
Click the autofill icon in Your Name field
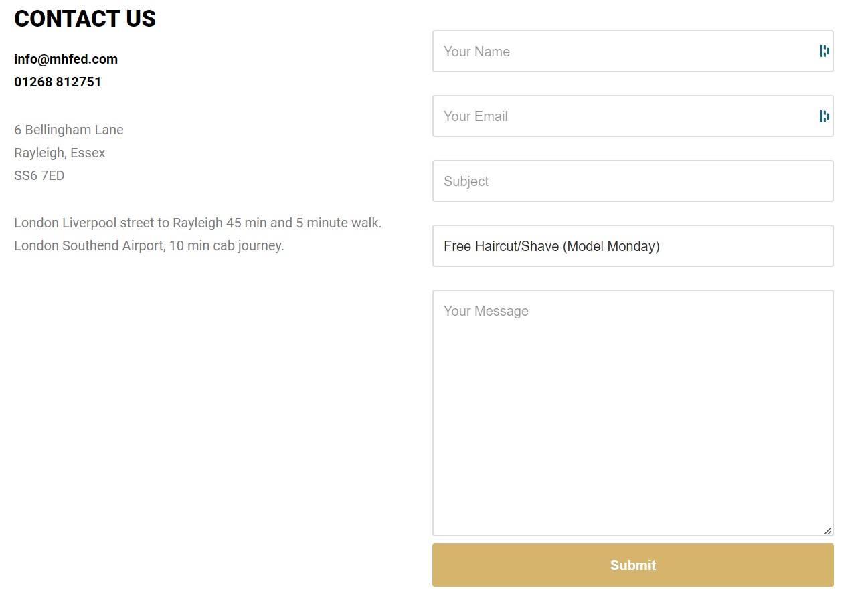click(824, 52)
